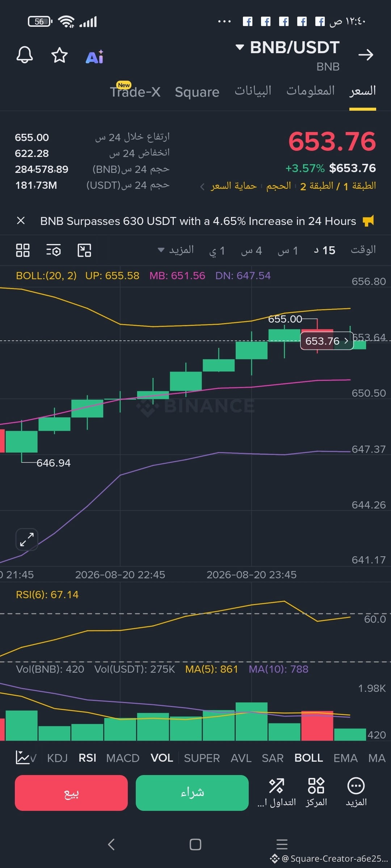Open the المزيد more options circle icon

click(x=356, y=792)
